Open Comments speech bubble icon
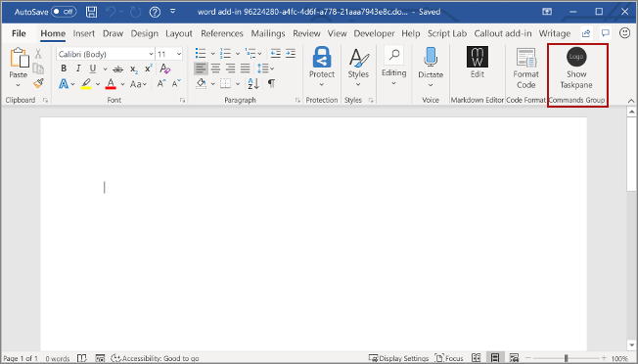Viewport: 638px width, 364px height. [606, 33]
